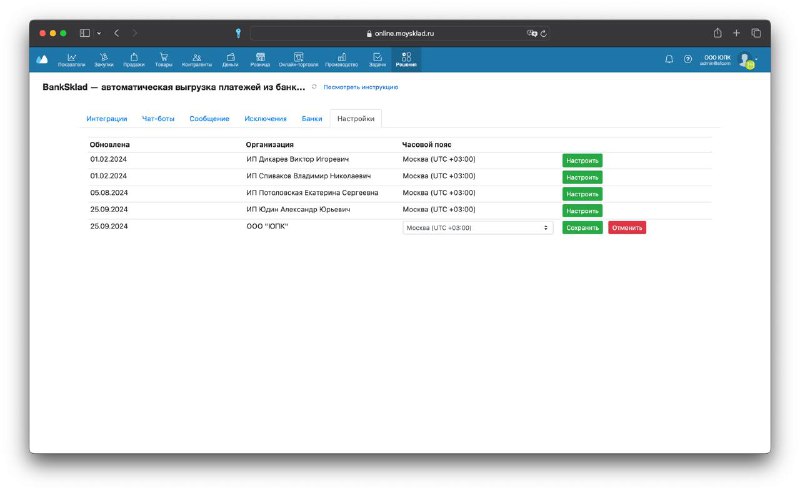This screenshot has height=492, width=800.
Task: Go back in Safari history
Action: click(x=116, y=33)
